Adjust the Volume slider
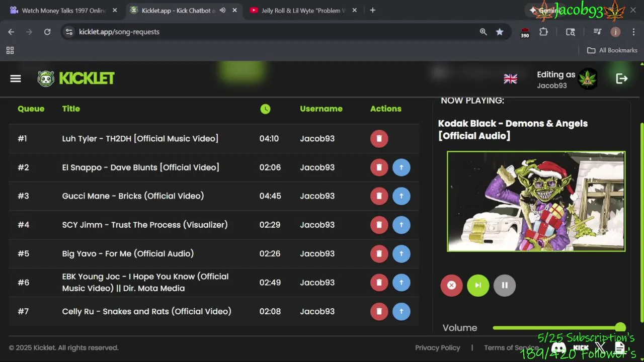 [x=559, y=328]
